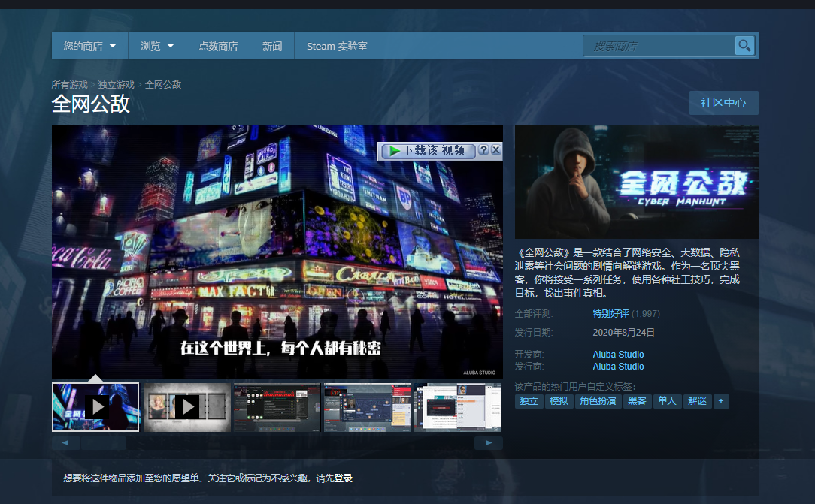Open Steam 实验室 from the navigation bar
The height and width of the screenshot is (504, 815).
coord(336,45)
